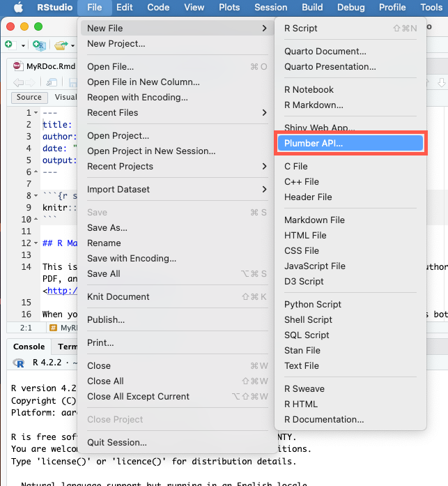Open the Session menu
The width and height of the screenshot is (448, 486).
[x=271, y=8]
